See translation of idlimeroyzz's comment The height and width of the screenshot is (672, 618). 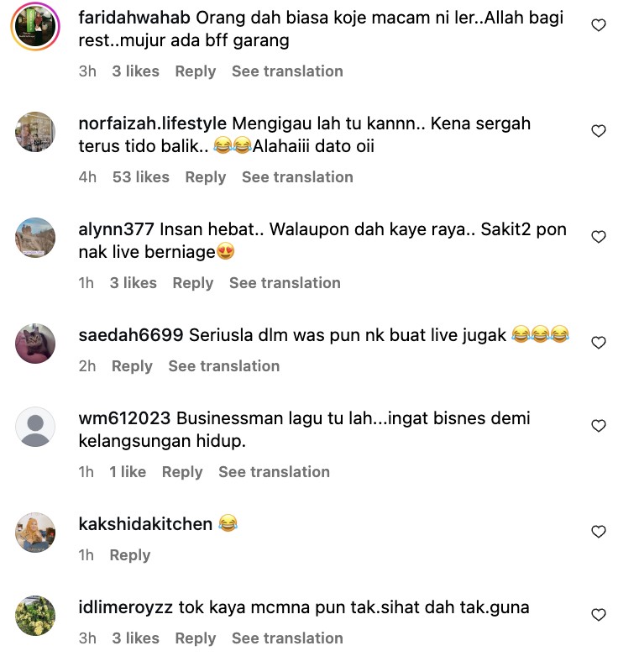(287, 638)
